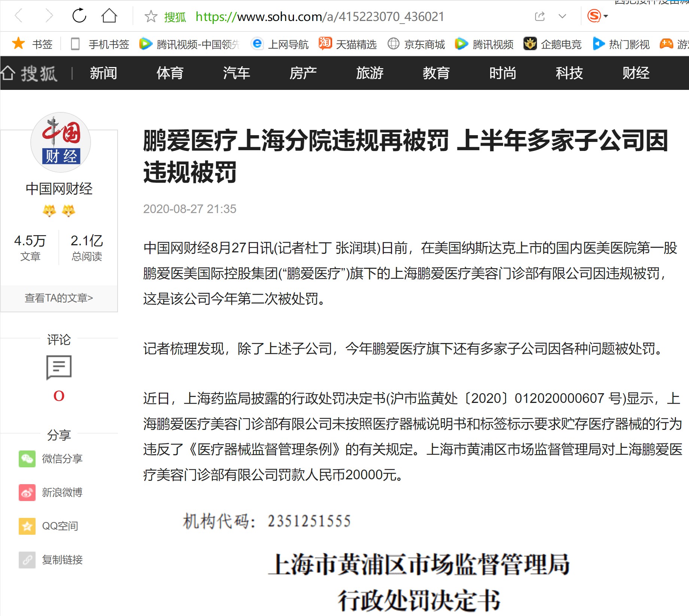Share to QQ空间 icon
Screen dimensions: 689x616
point(27,526)
